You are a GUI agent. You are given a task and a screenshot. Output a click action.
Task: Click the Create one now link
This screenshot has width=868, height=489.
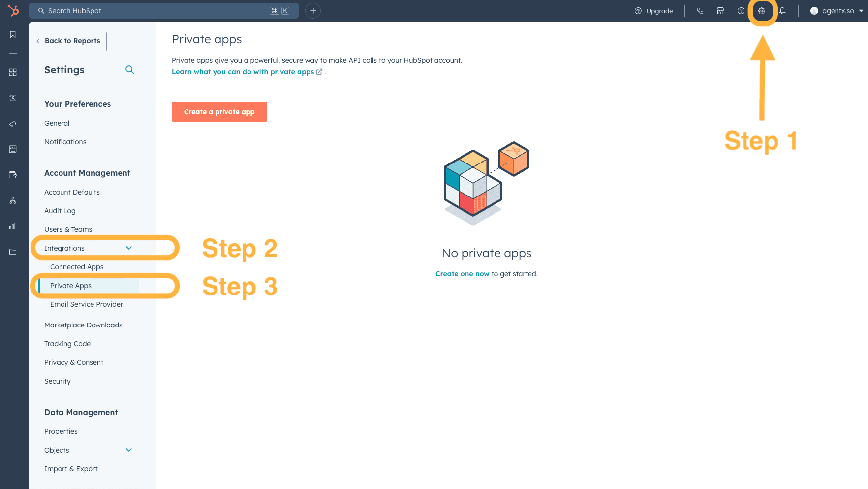[463, 274]
